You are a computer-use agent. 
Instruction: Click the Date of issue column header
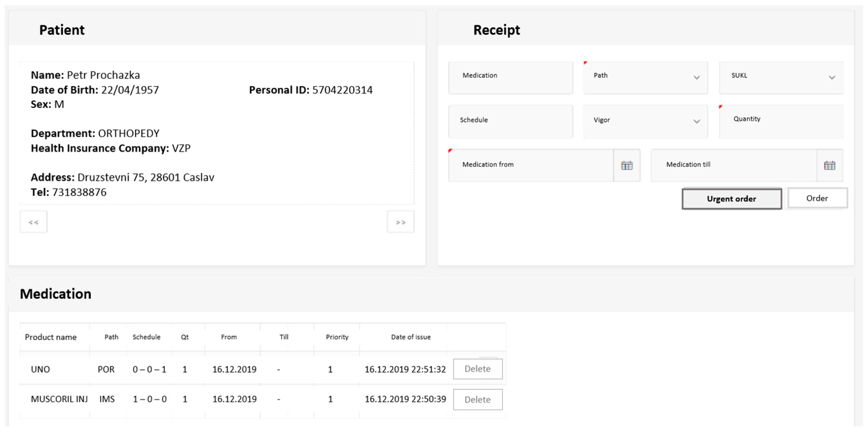click(410, 337)
